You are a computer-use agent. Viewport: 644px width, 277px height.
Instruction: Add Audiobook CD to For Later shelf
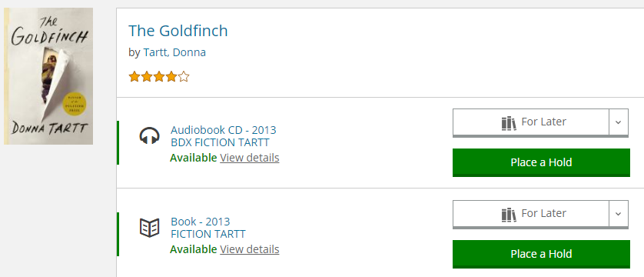pyautogui.click(x=530, y=122)
